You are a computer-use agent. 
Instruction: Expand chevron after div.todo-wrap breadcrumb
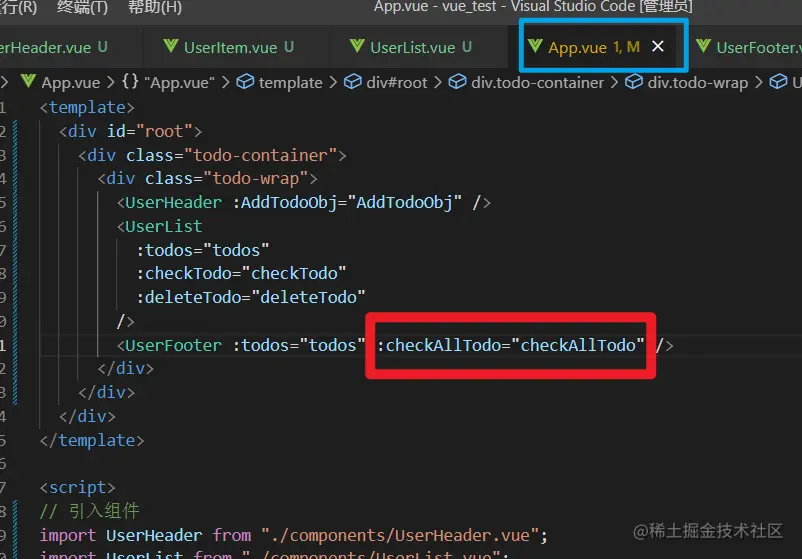coord(759,82)
